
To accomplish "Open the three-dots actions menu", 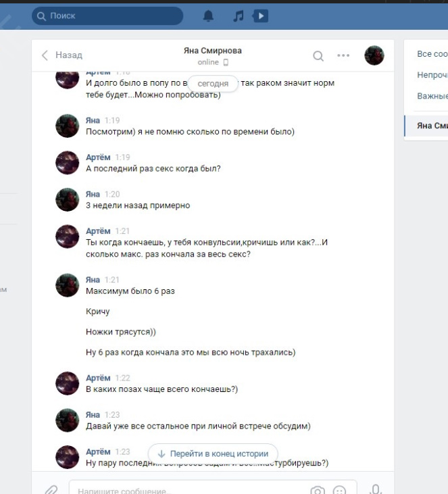I will (x=343, y=55).
